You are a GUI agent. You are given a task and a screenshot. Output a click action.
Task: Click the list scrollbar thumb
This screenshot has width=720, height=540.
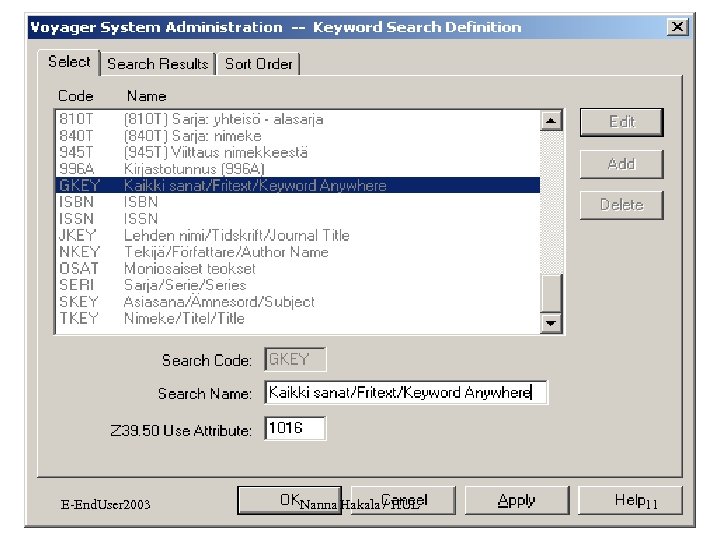point(551,293)
